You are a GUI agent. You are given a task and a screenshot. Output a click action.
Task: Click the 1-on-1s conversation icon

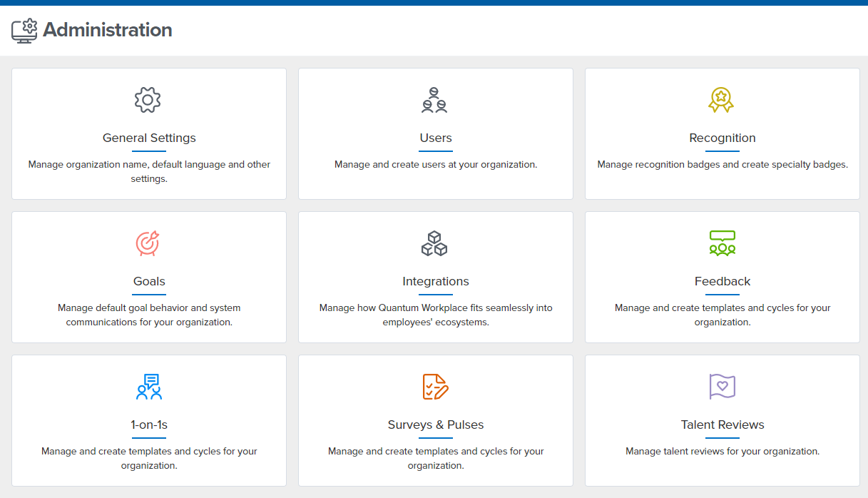click(x=149, y=387)
